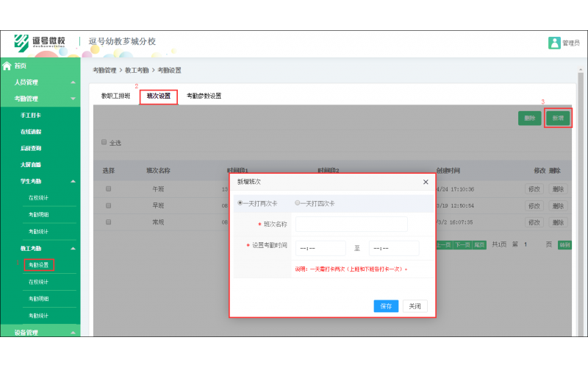Open the 首页 home icon in the sidebar
The width and height of the screenshot is (588, 368).
(7, 66)
